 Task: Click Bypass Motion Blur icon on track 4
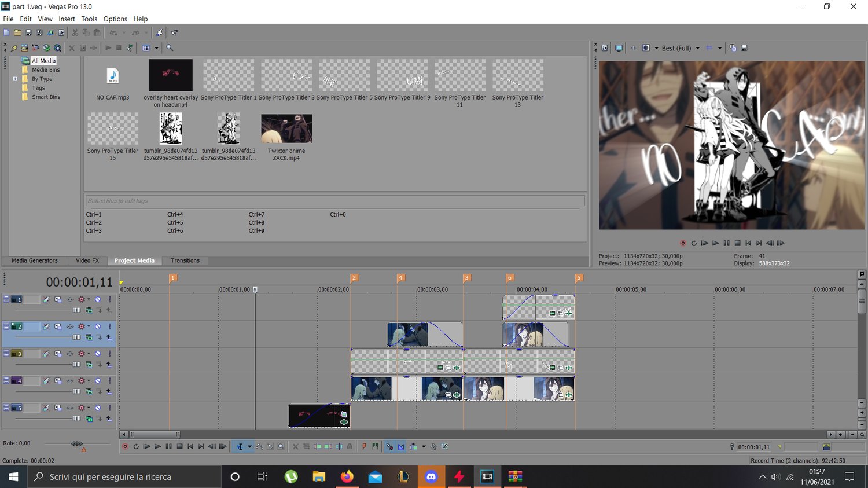click(x=46, y=381)
